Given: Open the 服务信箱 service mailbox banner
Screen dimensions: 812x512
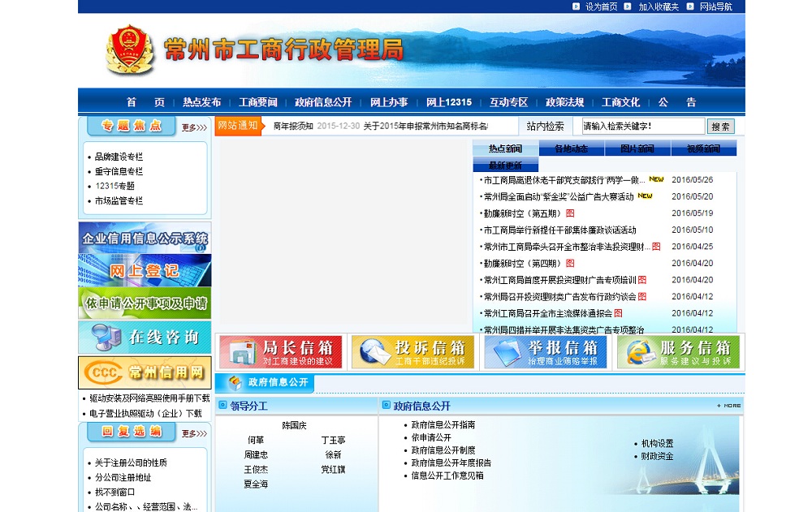Looking at the screenshot, I should 678,352.
